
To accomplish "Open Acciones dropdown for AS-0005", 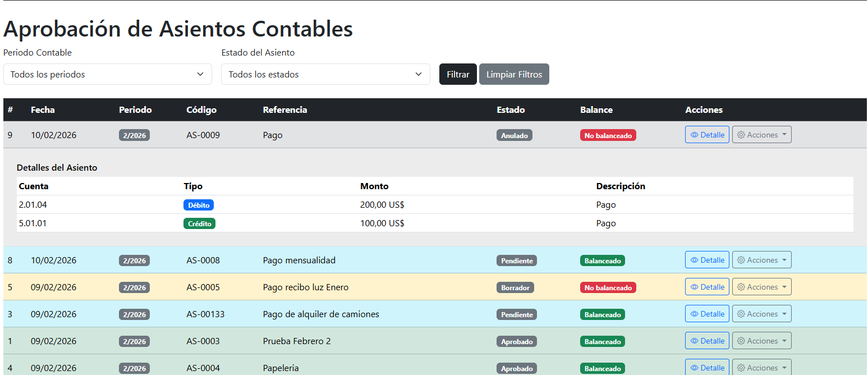I will click(x=761, y=287).
